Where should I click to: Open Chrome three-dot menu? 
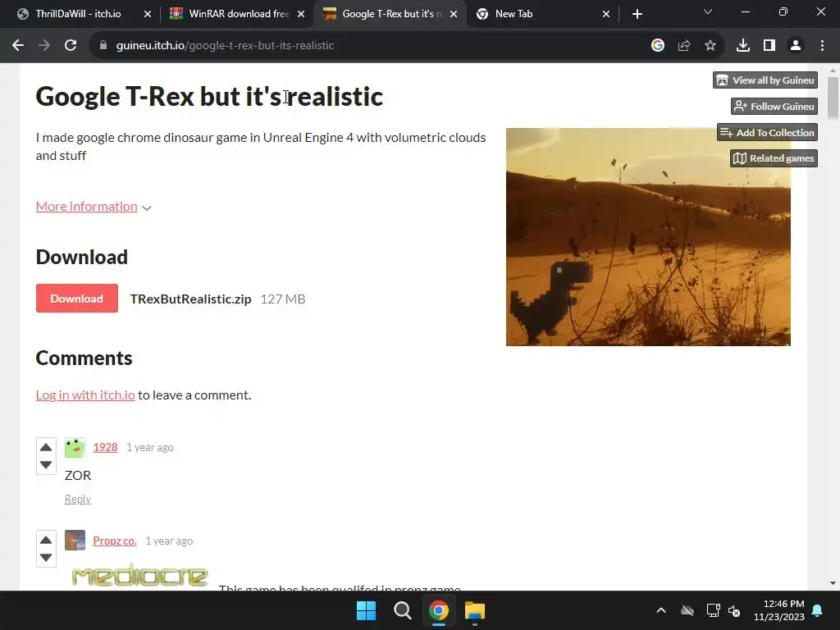point(822,46)
